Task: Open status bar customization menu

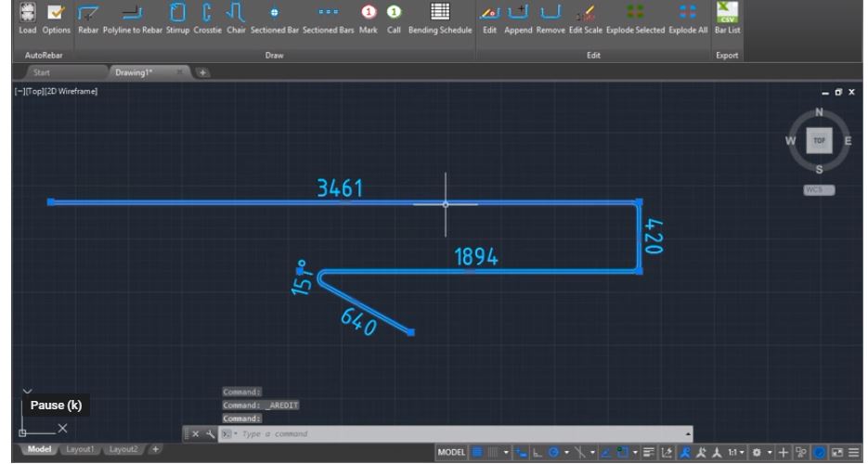Action: 854,452
